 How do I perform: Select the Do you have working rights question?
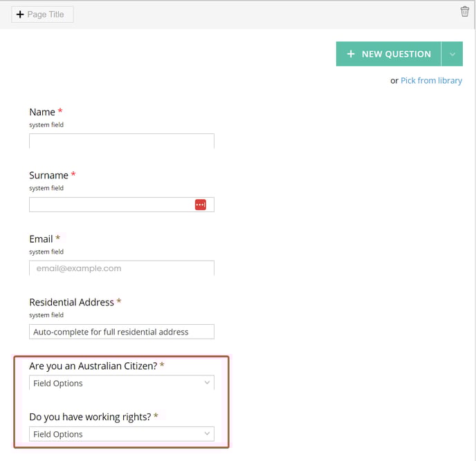(90, 417)
